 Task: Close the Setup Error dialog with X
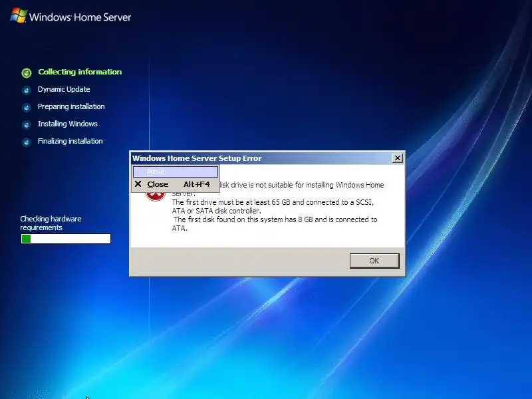point(397,158)
